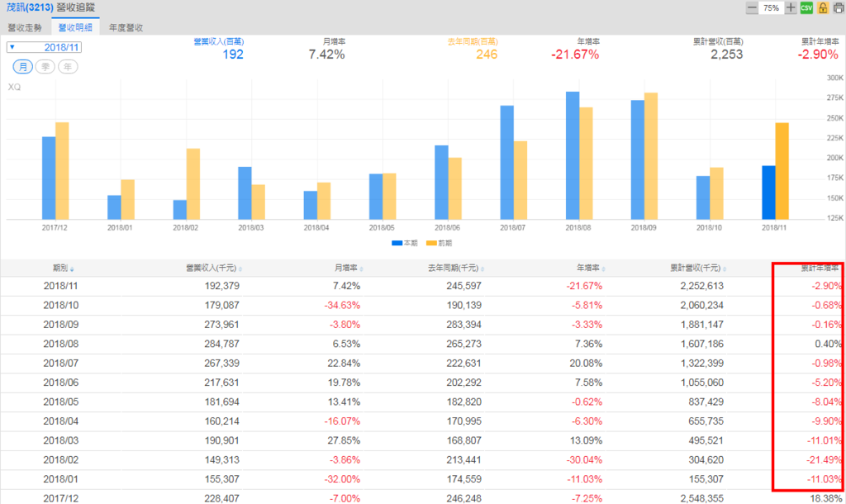Click month growth cell 22.84%
This screenshot has height=504, width=846.
click(x=344, y=364)
